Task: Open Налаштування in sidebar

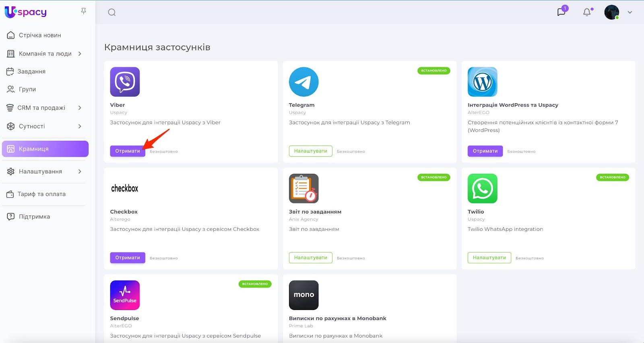Action: (x=40, y=171)
